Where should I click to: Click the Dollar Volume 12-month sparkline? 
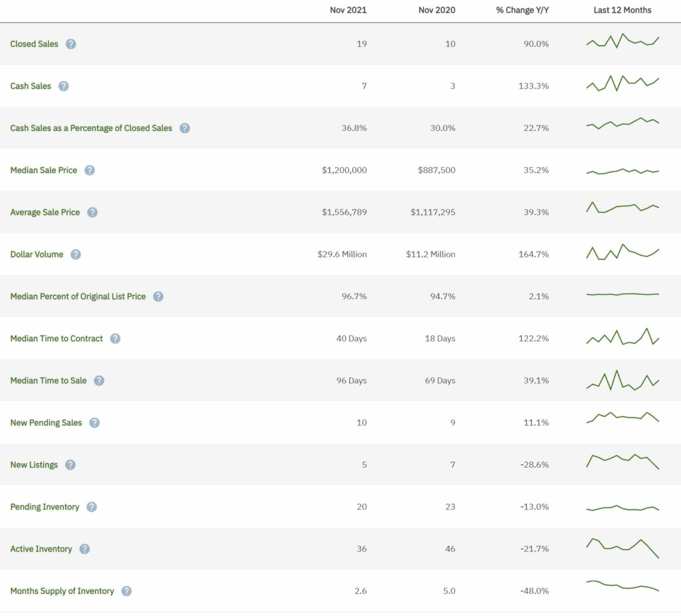coord(622,252)
